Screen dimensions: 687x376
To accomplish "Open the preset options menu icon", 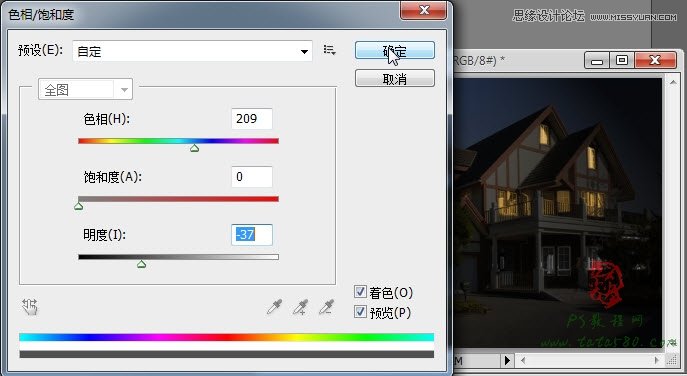I will [329, 50].
